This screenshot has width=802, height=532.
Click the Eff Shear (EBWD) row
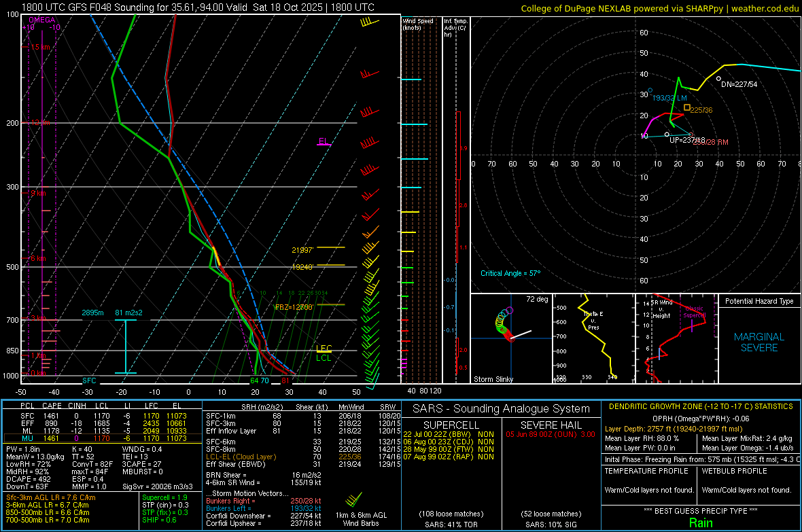304,465
